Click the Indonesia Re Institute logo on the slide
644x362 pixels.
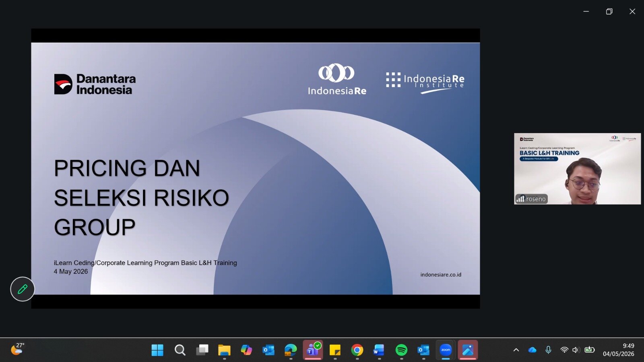(x=425, y=82)
